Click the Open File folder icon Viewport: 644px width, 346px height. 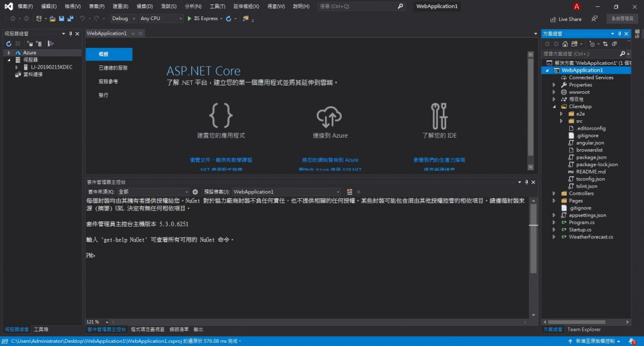(x=53, y=18)
